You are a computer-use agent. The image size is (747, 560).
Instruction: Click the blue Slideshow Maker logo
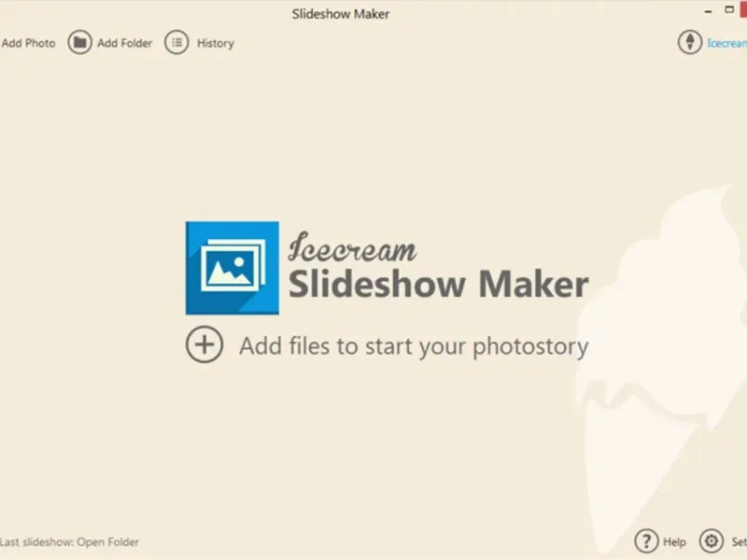[x=232, y=268]
